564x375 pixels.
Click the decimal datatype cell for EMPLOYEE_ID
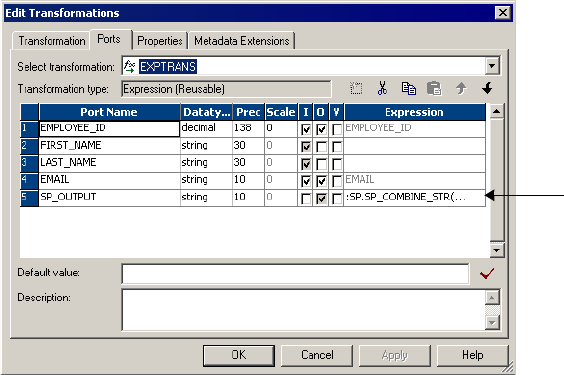(x=206, y=128)
